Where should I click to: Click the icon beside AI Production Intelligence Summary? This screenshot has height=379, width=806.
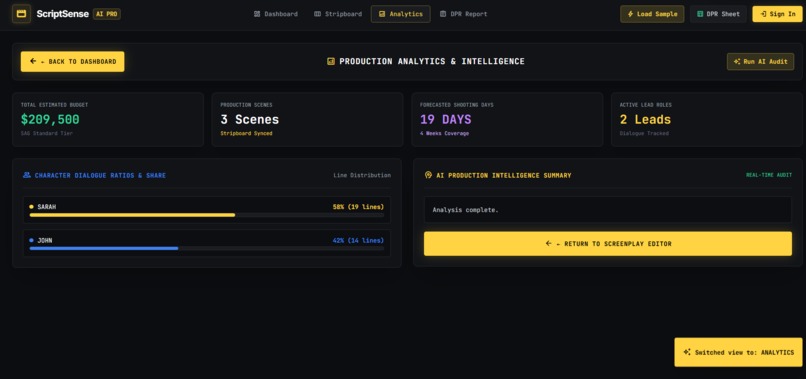coord(428,175)
